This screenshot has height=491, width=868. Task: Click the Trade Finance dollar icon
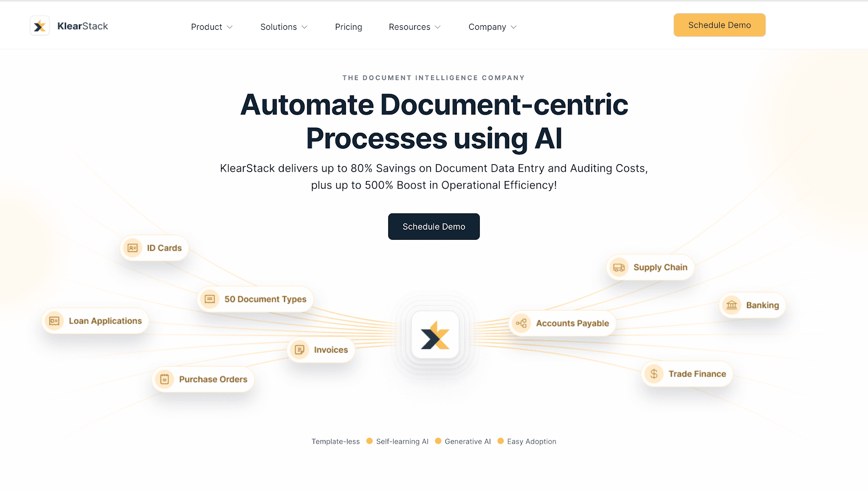pos(654,374)
